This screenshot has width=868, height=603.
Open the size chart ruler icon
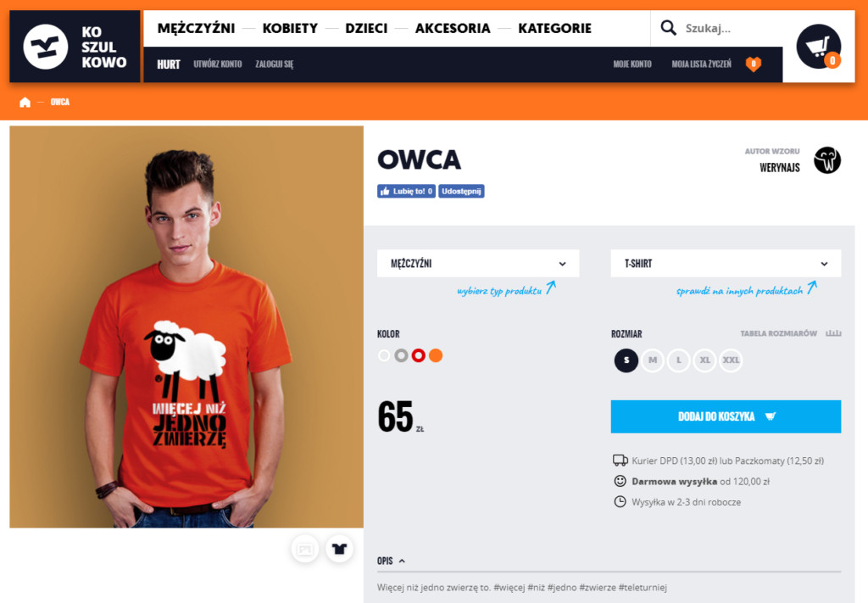tap(833, 333)
